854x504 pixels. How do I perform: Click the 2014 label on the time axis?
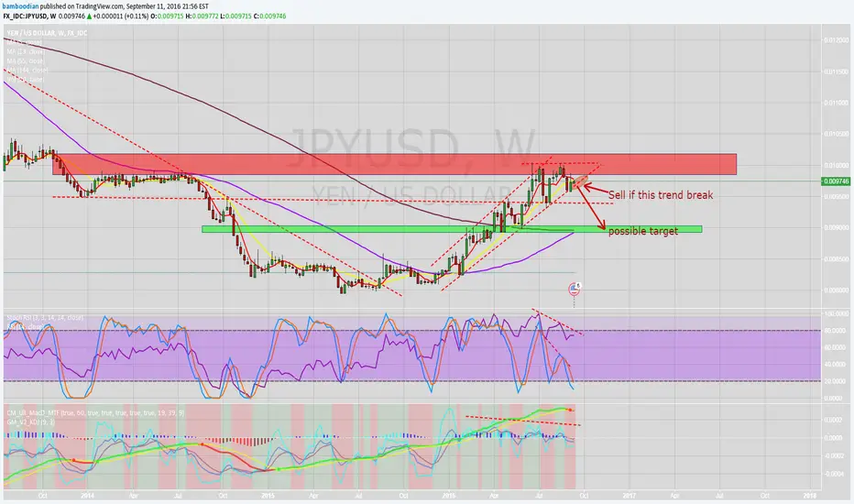click(x=88, y=496)
